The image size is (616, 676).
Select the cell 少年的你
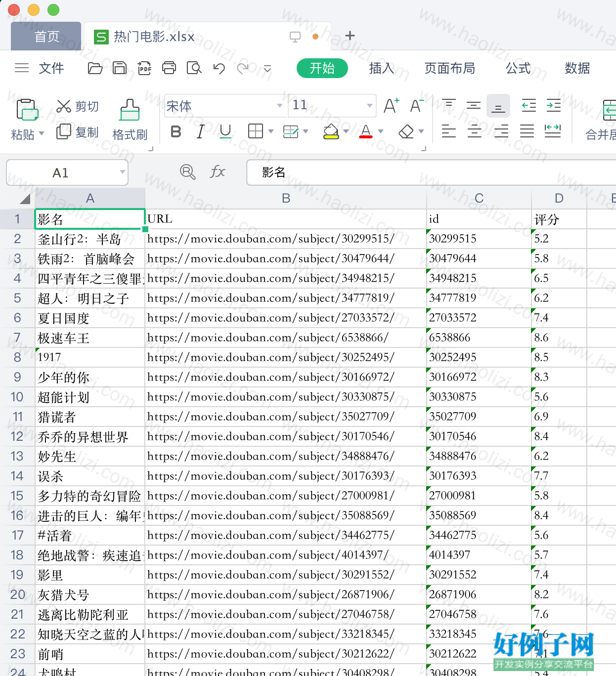pos(90,377)
